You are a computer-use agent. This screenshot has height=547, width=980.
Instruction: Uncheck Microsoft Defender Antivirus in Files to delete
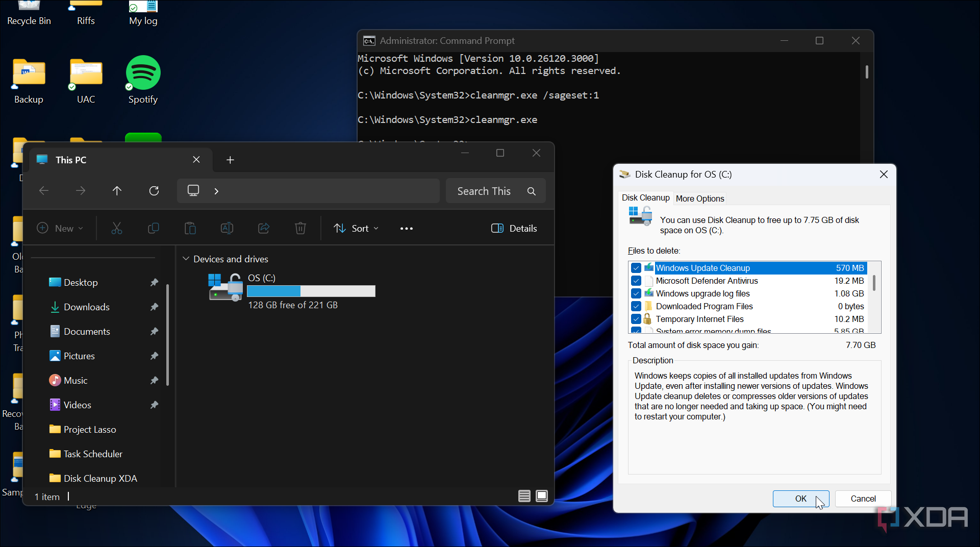pos(636,281)
